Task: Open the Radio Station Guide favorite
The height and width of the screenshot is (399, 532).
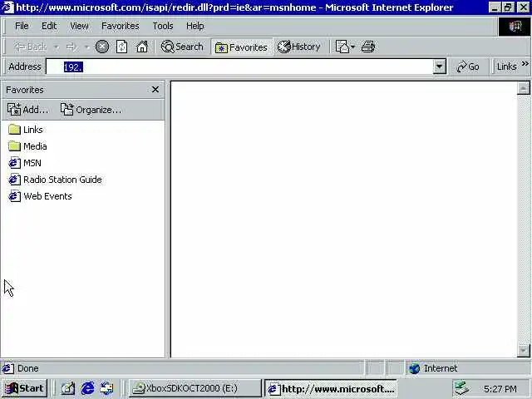Action: pos(55,180)
